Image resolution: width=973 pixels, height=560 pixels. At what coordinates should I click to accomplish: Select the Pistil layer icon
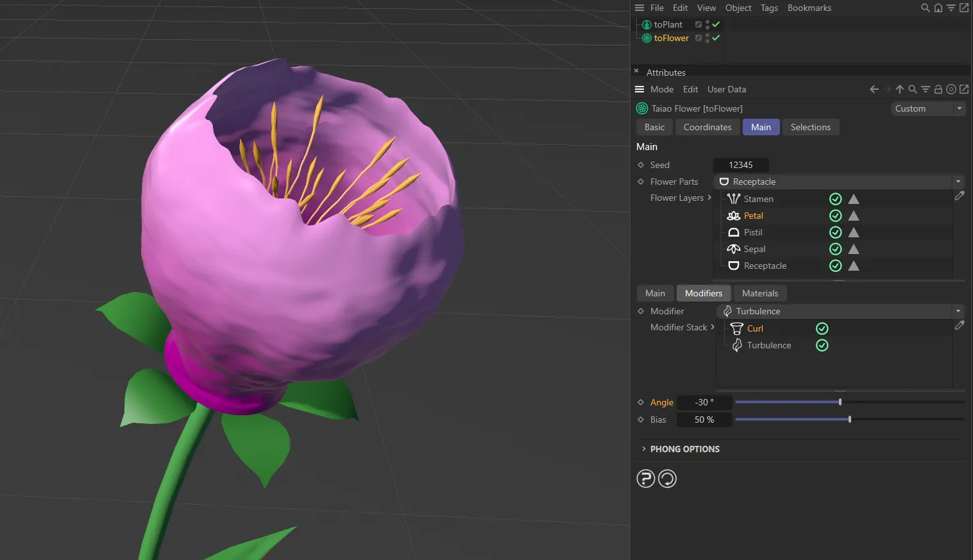(733, 232)
